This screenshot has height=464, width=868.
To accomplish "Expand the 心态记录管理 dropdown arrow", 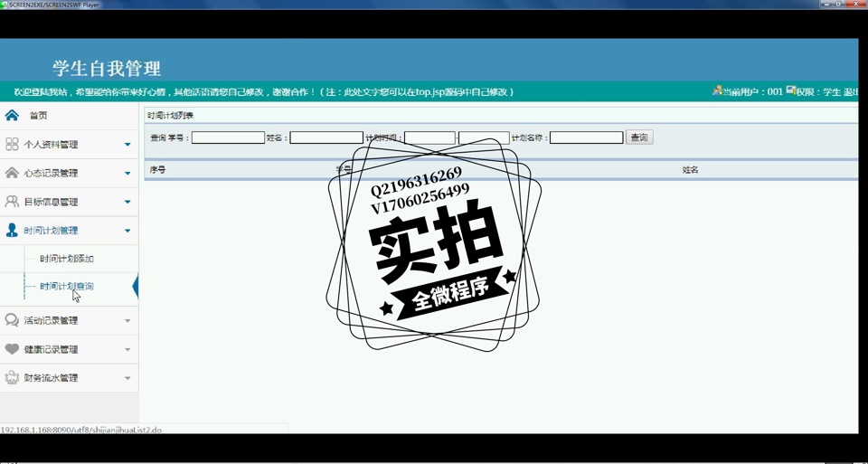I will tap(127, 174).
